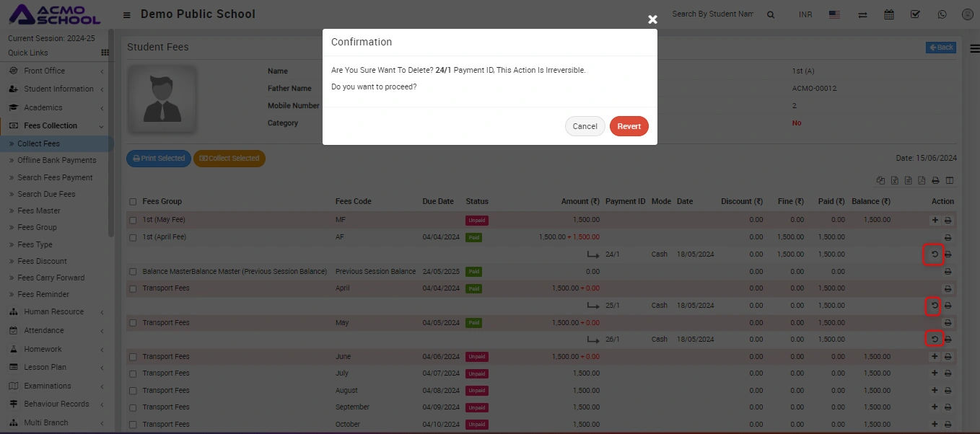Click the Search By Student Name field
The height and width of the screenshot is (434, 980).
coord(712,14)
